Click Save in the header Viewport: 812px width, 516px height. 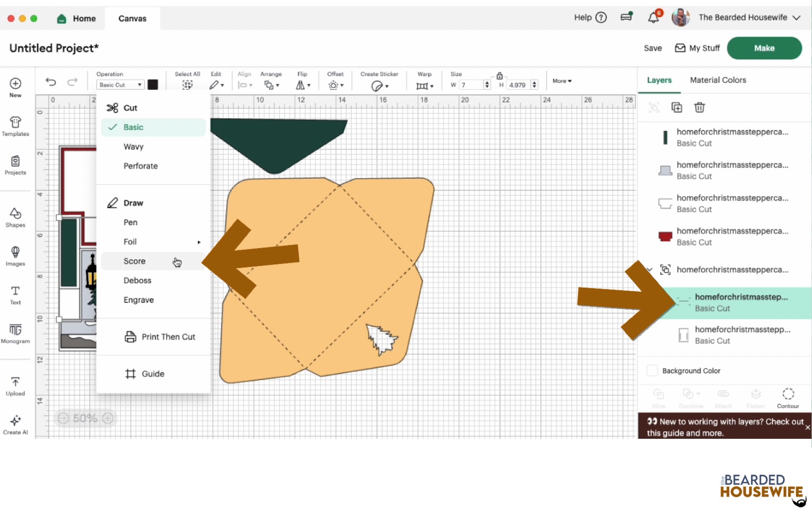[653, 48]
